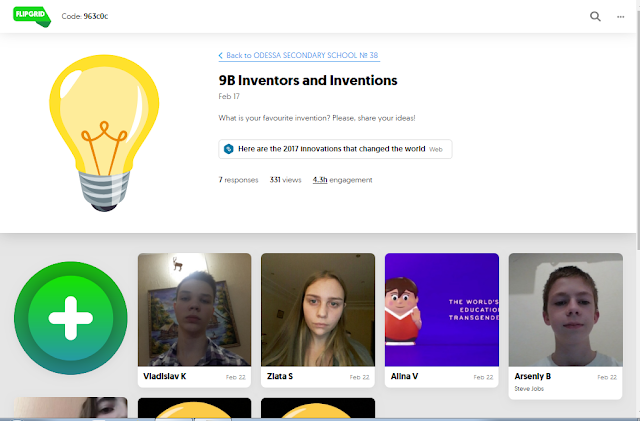Click the name Arseniy B
This screenshot has width=640, height=421.
(x=532, y=376)
